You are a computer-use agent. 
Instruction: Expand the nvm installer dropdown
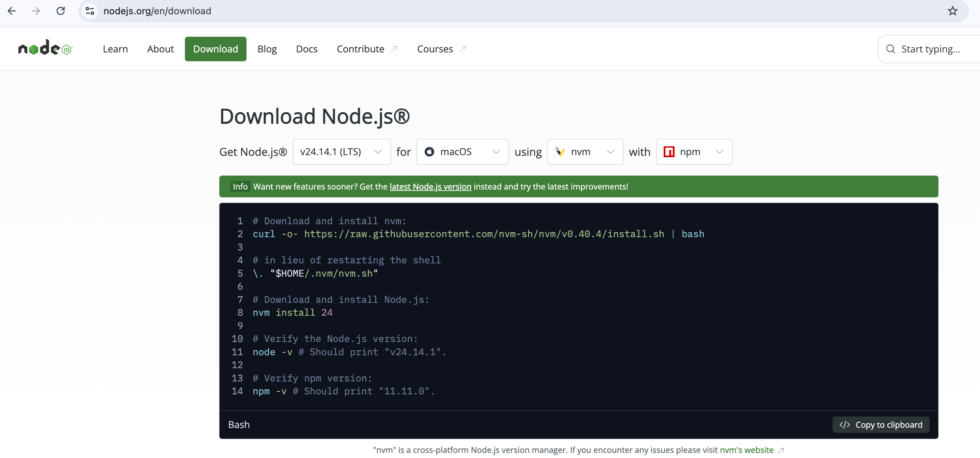[x=585, y=152]
